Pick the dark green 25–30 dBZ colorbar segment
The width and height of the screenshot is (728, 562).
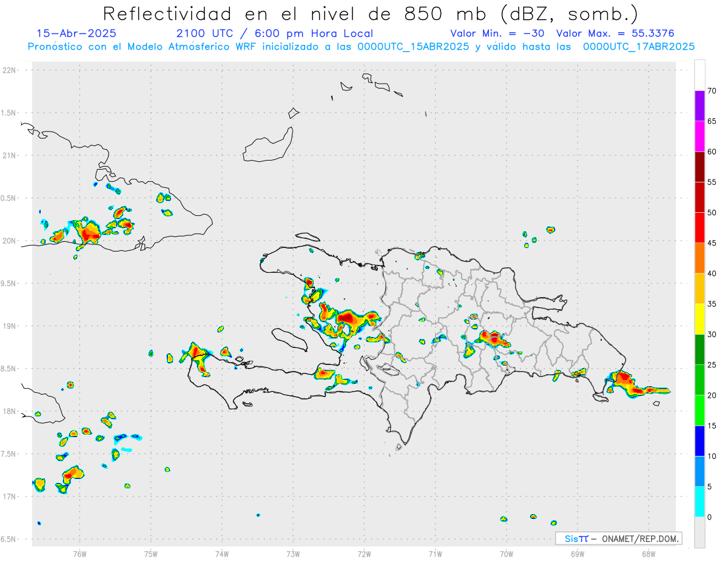(699, 350)
